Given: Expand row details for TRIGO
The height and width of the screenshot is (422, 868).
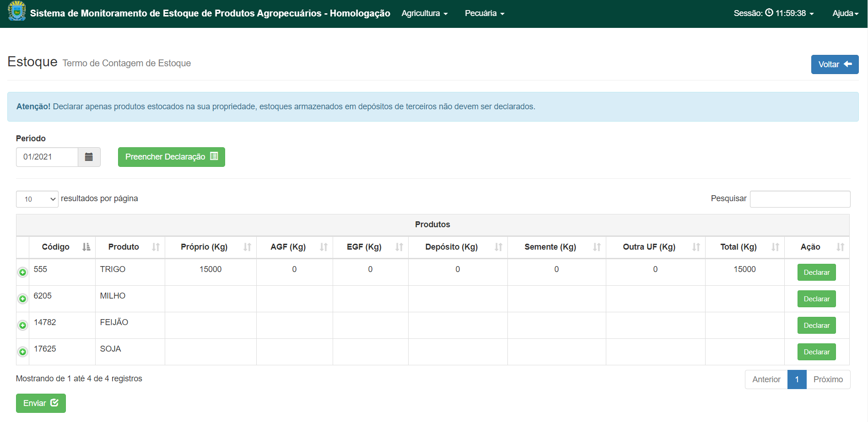Looking at the screenshot, I should (x=22, y=272).
